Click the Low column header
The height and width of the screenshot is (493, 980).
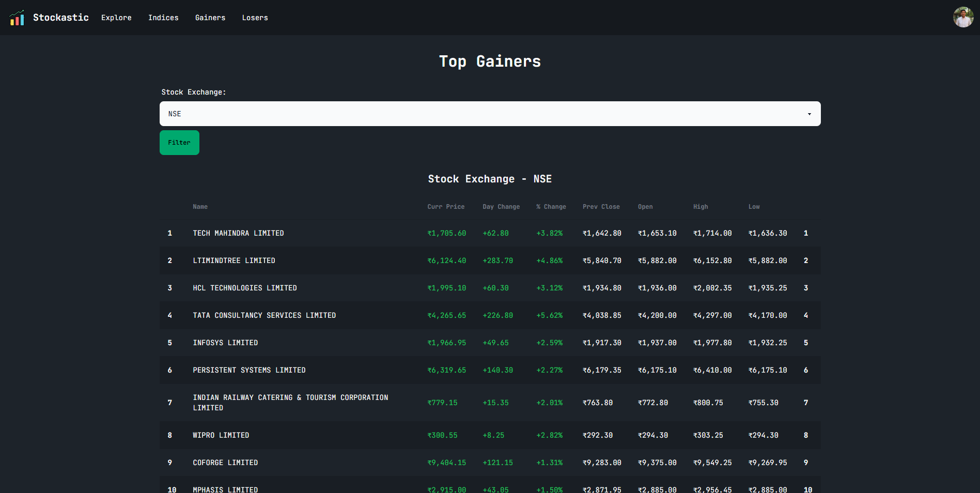[754, 207]
